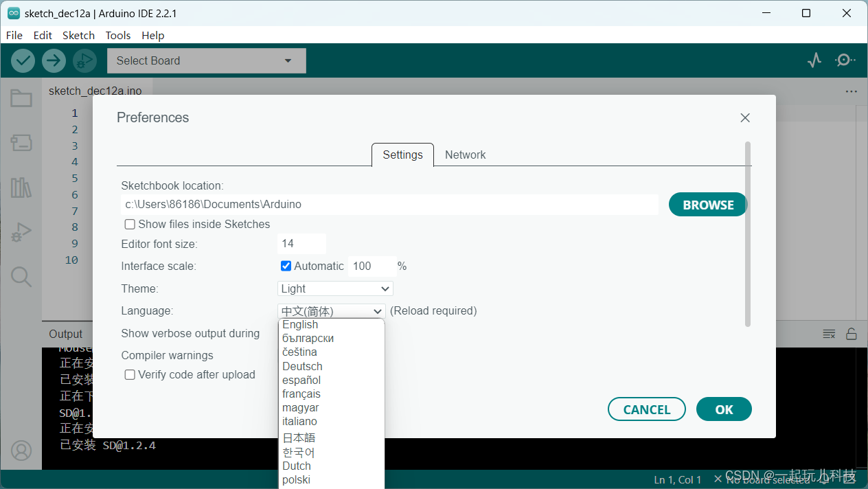Choose čeština in language list
This screenshot has width=868, height=489.
pos(331,352)
